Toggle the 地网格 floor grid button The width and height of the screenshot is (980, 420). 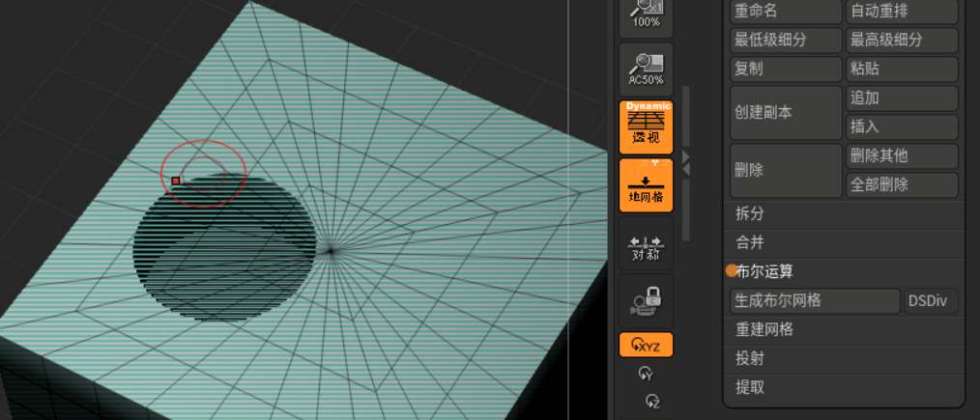[x=646, y=184]
